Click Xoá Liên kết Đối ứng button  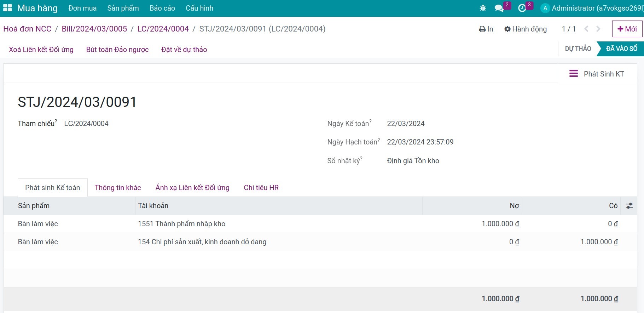[x=41, y=50]
